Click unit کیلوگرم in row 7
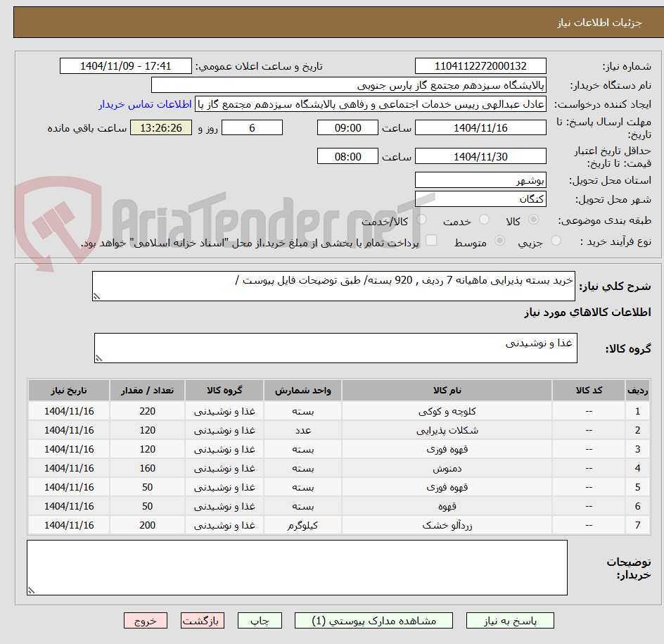The image size is (664, 644). click(302, 525)
